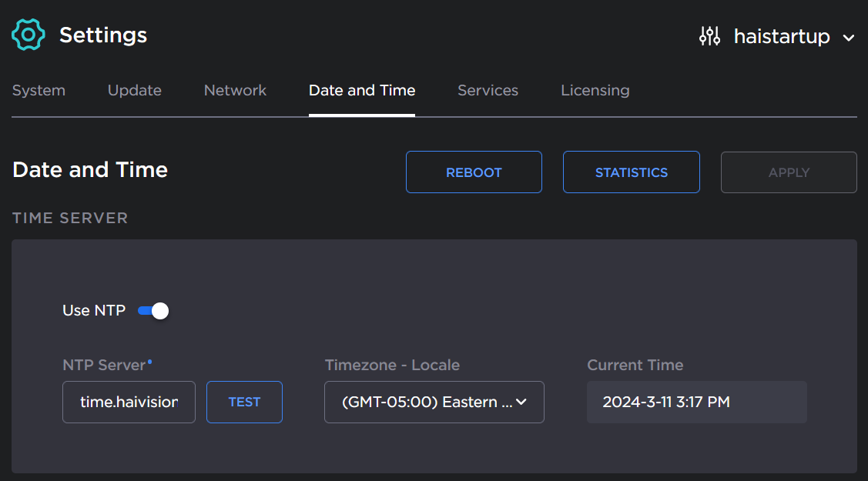Switch to the System tab
868x481 pixels.
(39, 91)
